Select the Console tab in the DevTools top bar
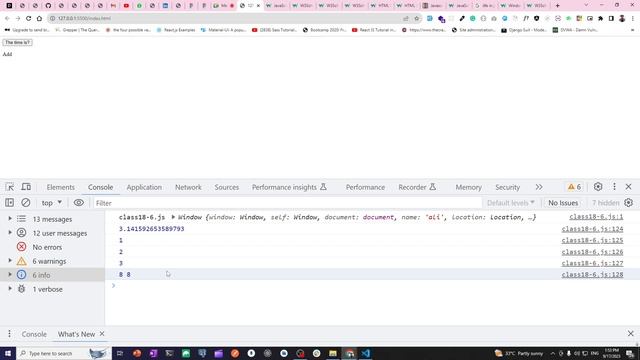This screenshot has width=640, height=360. pyautogui.click(x=100, y=187)
